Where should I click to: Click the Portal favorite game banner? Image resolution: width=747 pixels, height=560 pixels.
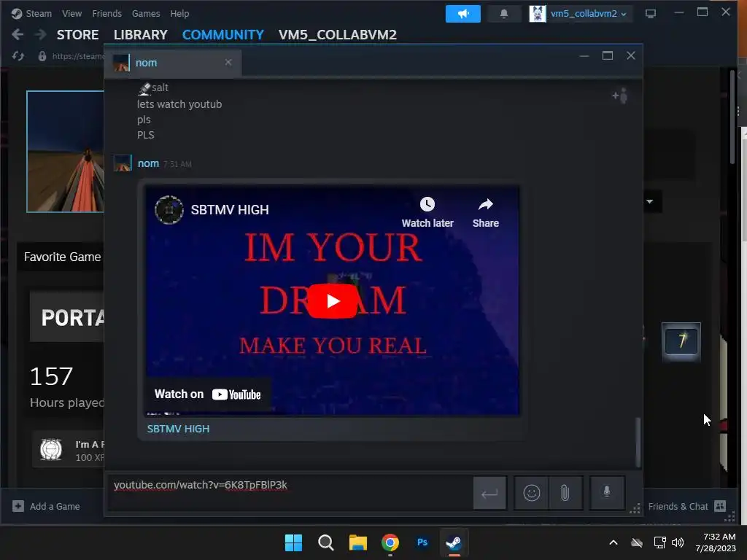(67, 317)
